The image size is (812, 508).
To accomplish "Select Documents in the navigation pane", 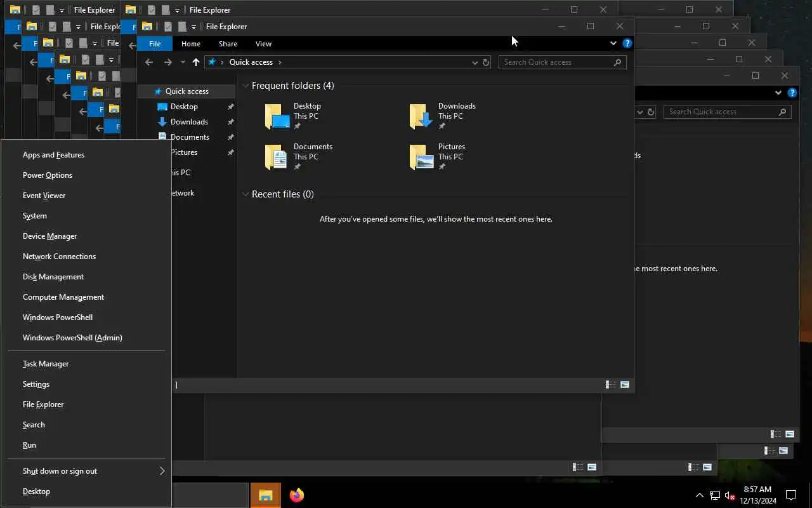I will (x=190, y=137).
